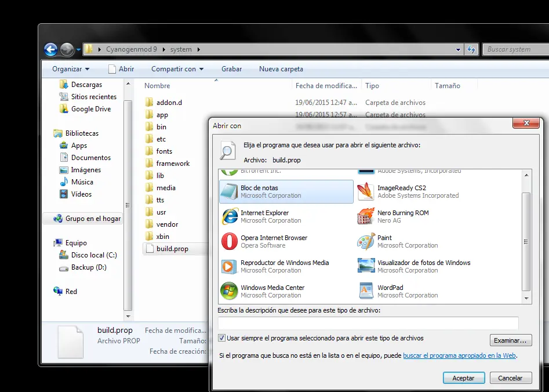Select Bloc de notas program icon

coord(230,191)
